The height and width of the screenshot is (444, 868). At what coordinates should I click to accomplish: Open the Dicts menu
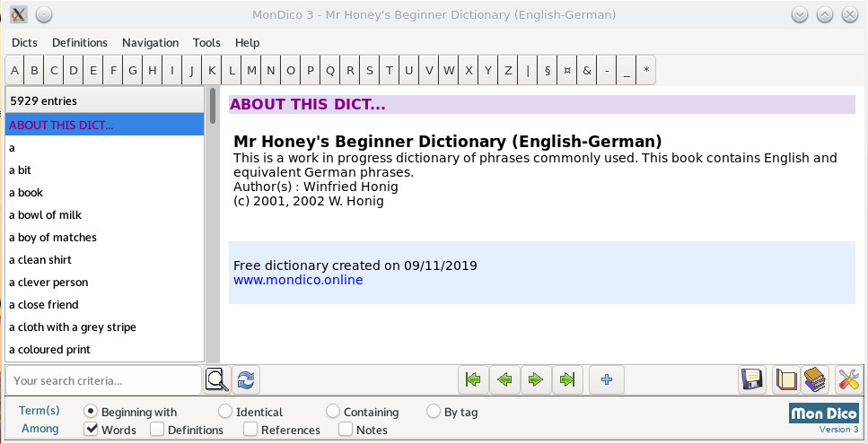(24, 42)
